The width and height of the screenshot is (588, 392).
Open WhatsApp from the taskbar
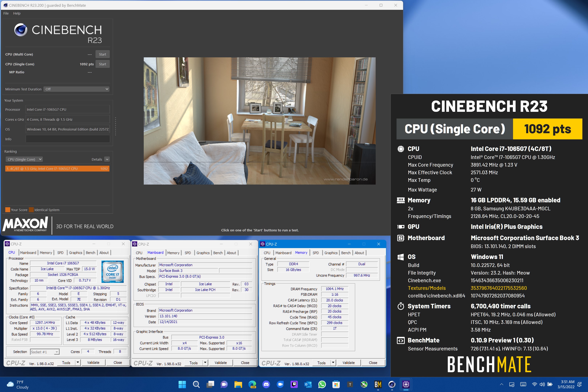click(x=322, y=384)
